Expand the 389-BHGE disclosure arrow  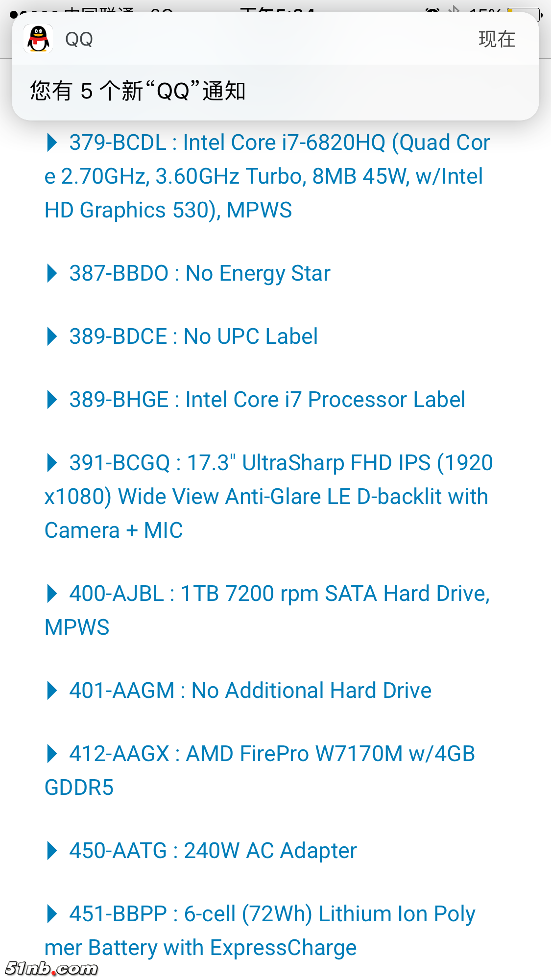[x=51, y=400]
